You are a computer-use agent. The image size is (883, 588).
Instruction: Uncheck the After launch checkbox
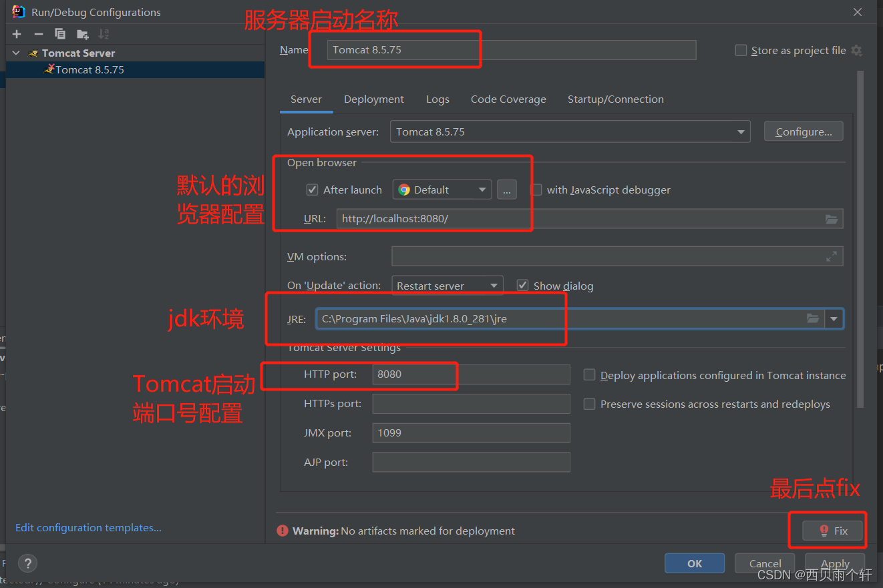click(x=312, y=190)
